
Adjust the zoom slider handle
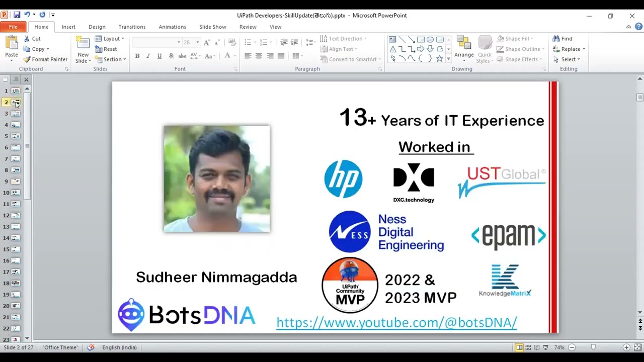pyautogui.click(x=593, y=347)
